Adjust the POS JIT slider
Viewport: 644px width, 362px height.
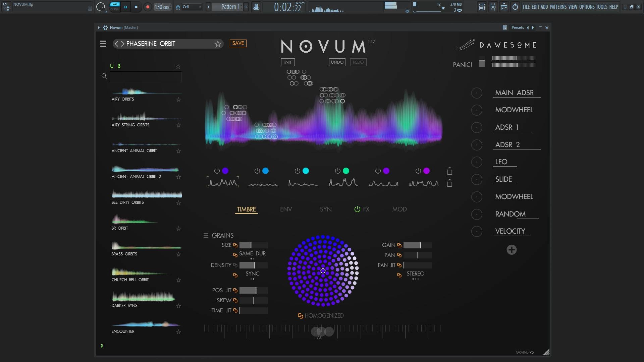(x=254, y=291)
